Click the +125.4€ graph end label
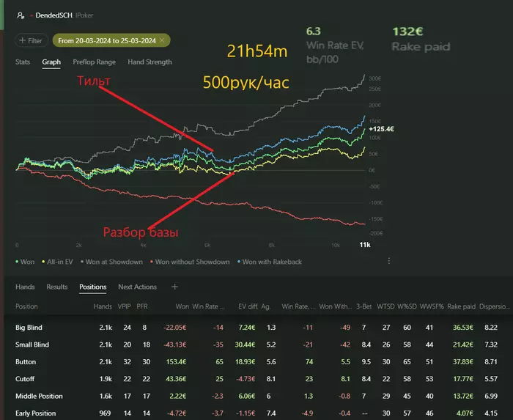This screenshot has width=513, height=420. pos(382,129)
